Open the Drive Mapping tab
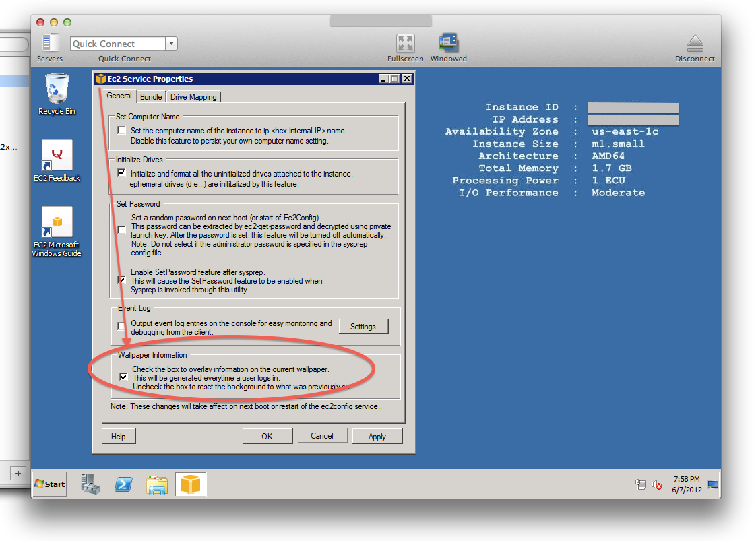 pos(193,97)
